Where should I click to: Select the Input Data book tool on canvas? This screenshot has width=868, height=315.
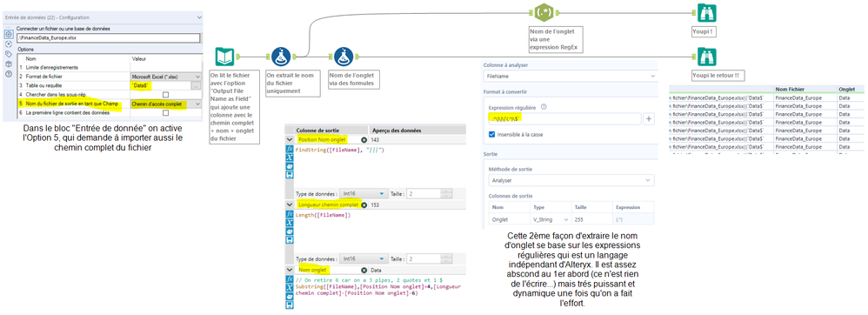(224, 57)
